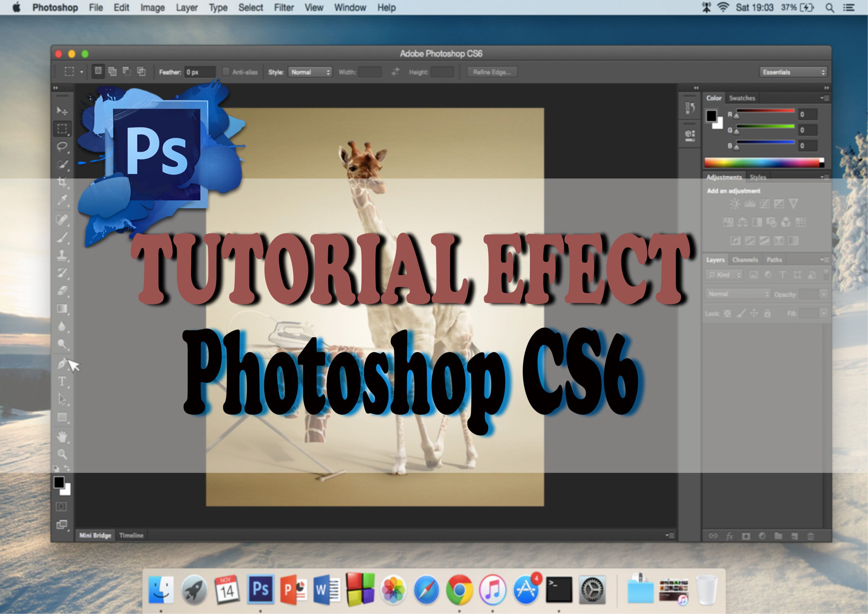Switch to the Timeline tab

point(131,535)
